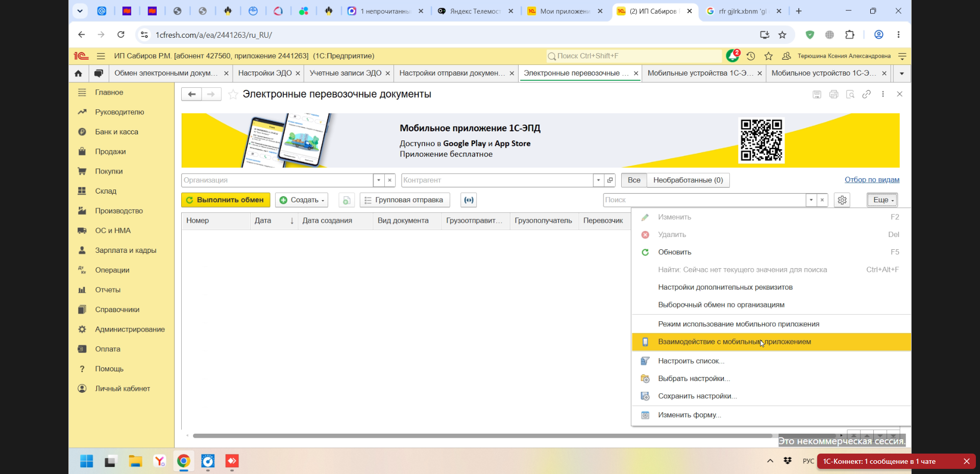The height and width of the screenshot is (474, 980).
Task: Expand the open tabs list arrow
Action: click(x=902, y=73)
